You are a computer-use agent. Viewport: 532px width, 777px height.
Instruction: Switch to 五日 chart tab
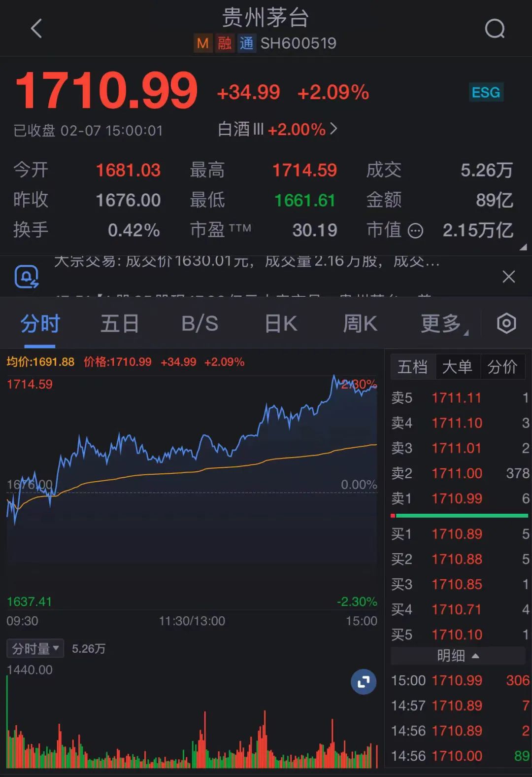(120, 324)
